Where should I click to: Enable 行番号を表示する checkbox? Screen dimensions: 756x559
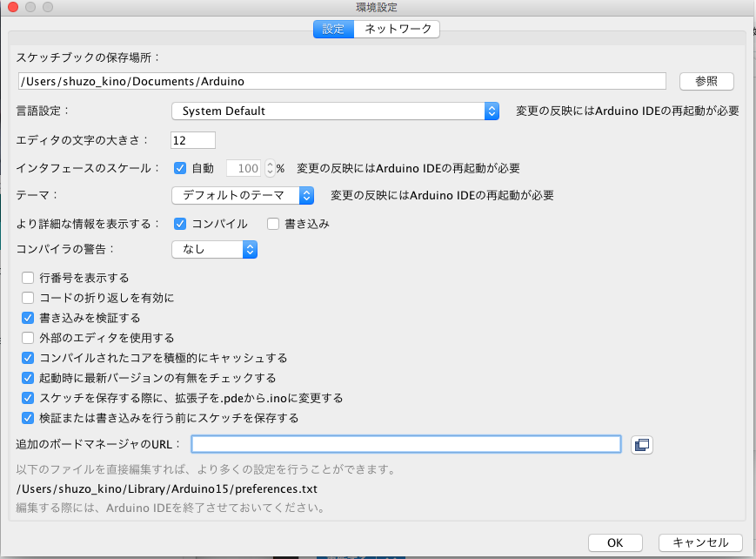[28, 278]
